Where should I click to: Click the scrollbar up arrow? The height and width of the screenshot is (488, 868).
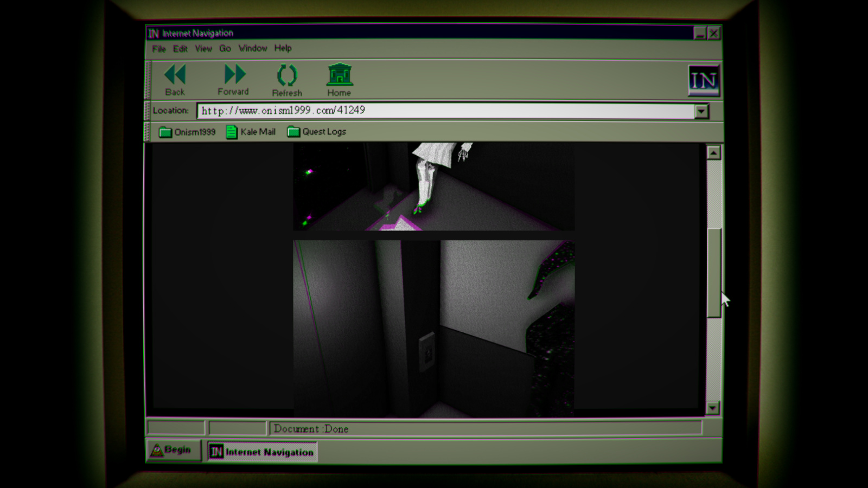tap(713, 153)
